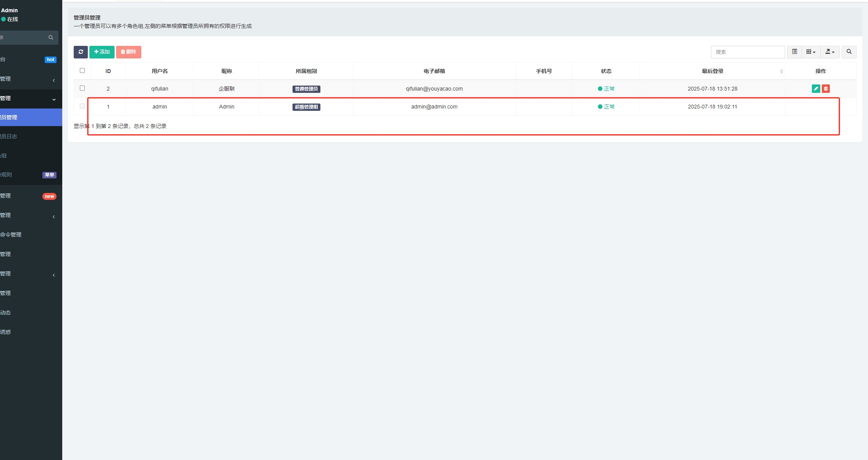Click the sidebar menu search magnifier
Image resolution: width=868 pixels, height=460 pixels.
coord(51,37)
